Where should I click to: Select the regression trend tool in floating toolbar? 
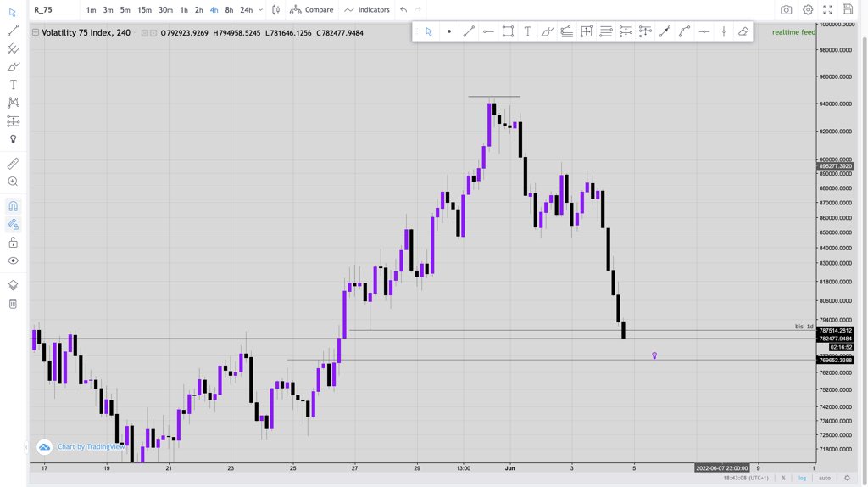click(566, 32)
